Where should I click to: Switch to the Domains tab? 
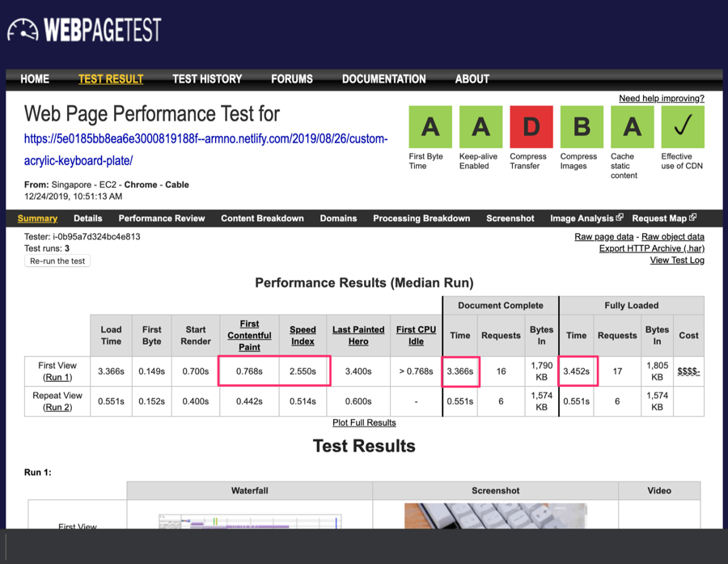[x=338, y=218]
